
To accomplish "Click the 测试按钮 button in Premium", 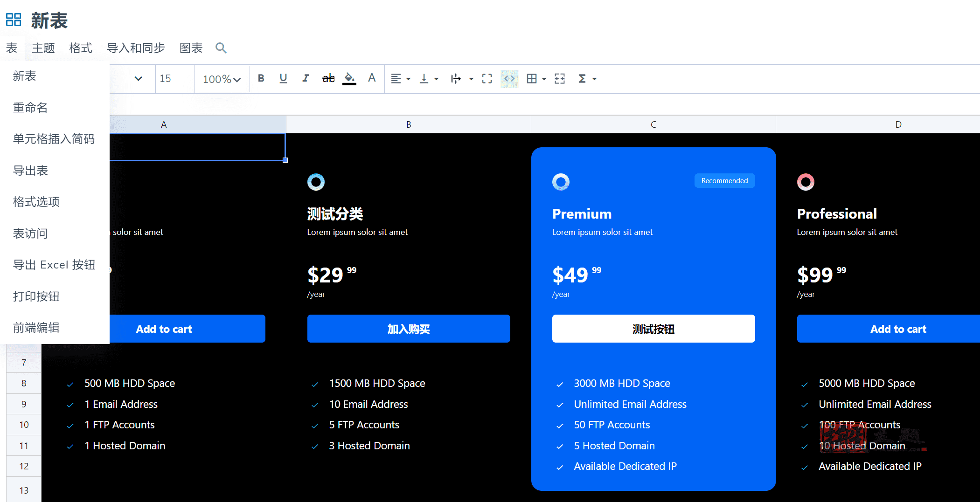I will [653, 329].
